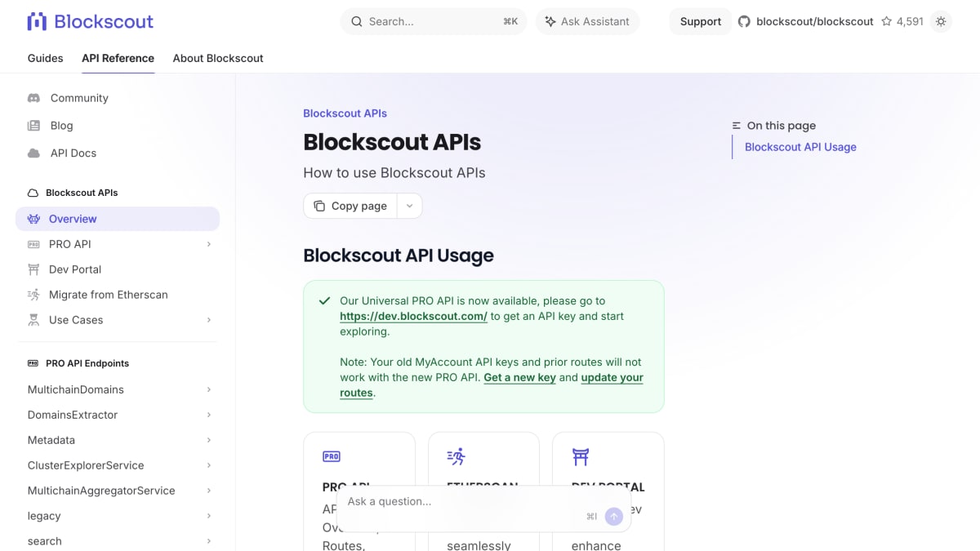This screenshot has height=551, width=980.
Task: Open the Blog link in the sidebar
Action: pos(61,126)
